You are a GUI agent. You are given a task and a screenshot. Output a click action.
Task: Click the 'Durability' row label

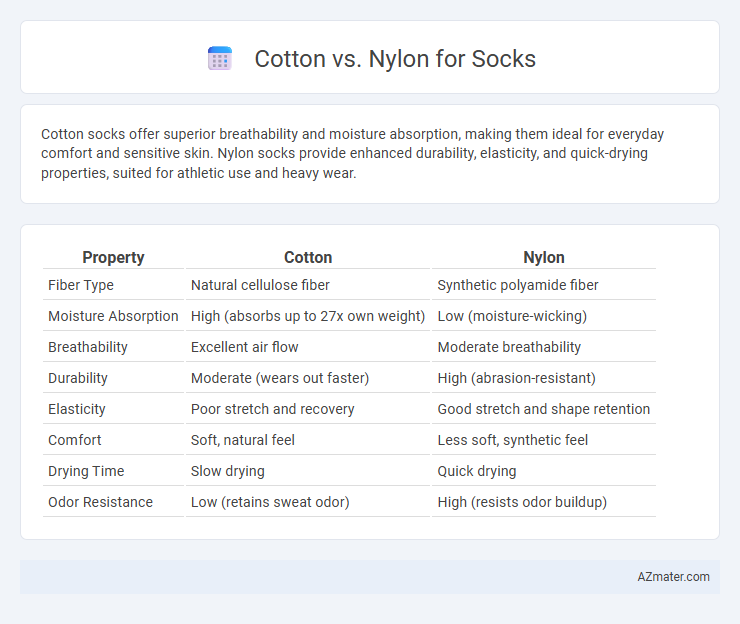pos(78,378)
